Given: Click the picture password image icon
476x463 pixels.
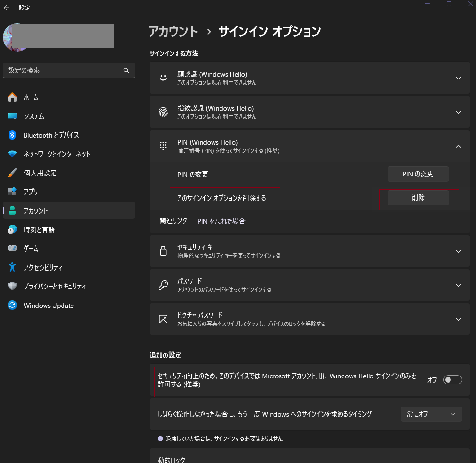Looking at the screenshot, I should [x=163, y=319].
